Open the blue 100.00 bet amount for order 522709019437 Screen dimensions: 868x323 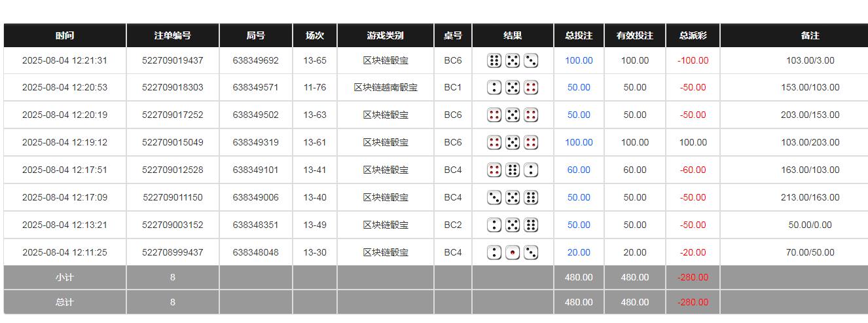point(579,61)
